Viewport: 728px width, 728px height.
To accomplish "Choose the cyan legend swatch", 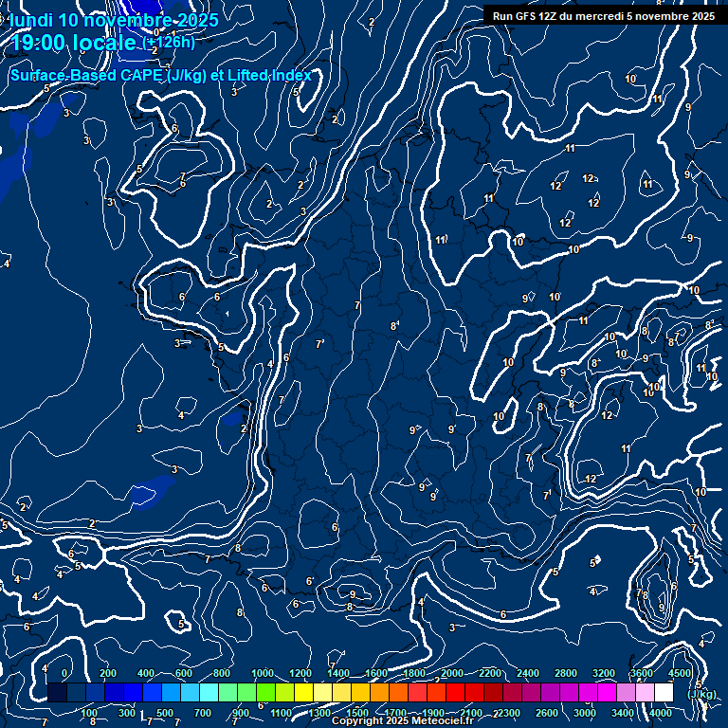I will (x=209, y=693).
